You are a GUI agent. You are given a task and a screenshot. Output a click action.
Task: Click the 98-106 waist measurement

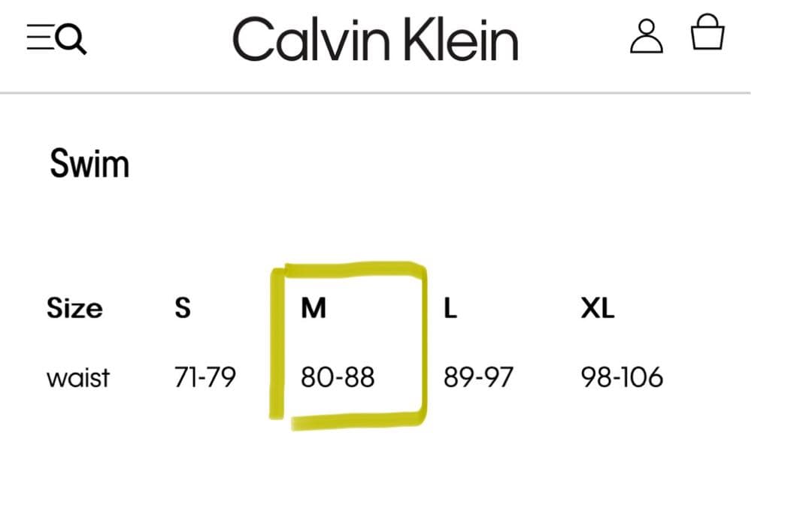622,376
